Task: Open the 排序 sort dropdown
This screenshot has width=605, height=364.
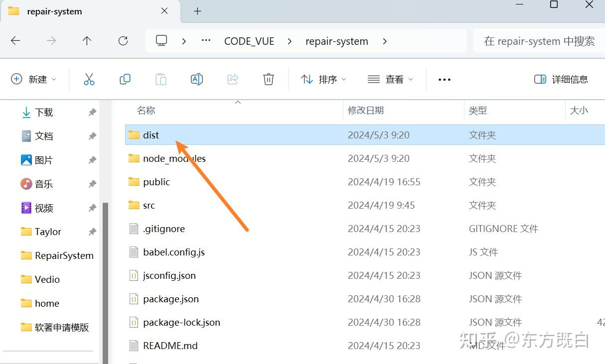Action: pyautogui.click(x=323, y=79)
